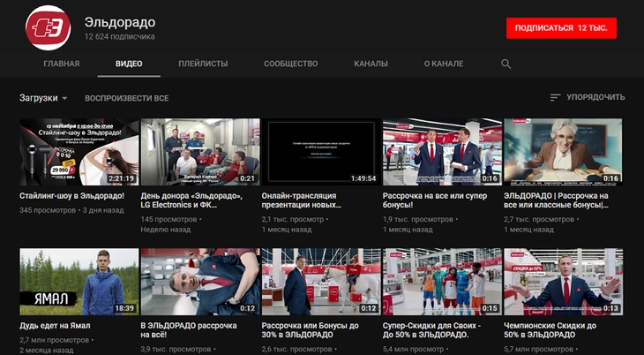Image resolution: width=644 pixels, height=355 pixels.
Task: Go to the СООБЩЕСТВО tab
Action: (291, 64)
